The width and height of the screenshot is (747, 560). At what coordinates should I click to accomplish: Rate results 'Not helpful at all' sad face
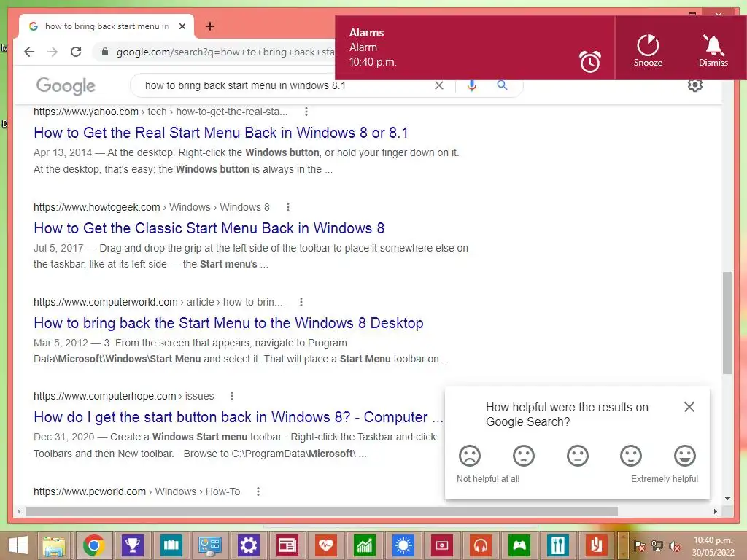(469, 456)
